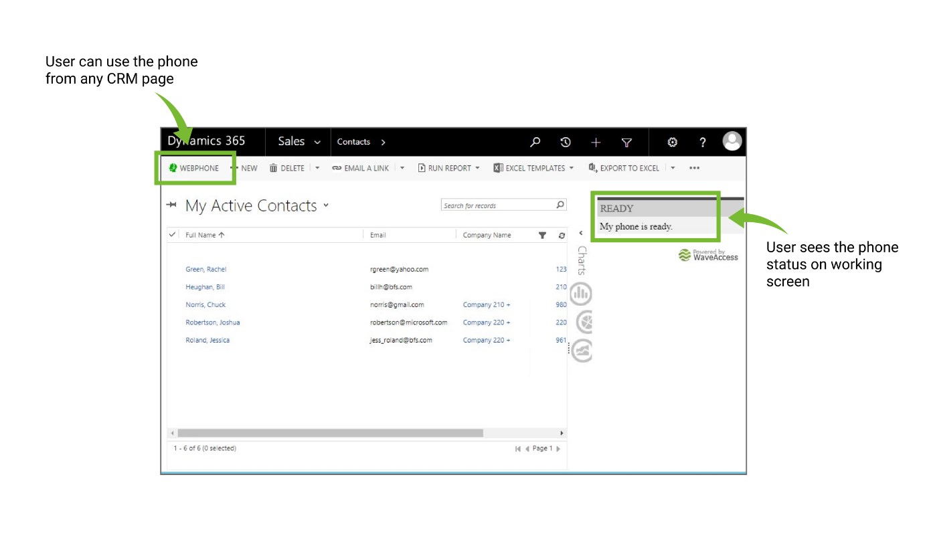Open Company 210 + in Norris row
Image resolution: width=929 pixels, height=560 pixels.
point(487,304)
